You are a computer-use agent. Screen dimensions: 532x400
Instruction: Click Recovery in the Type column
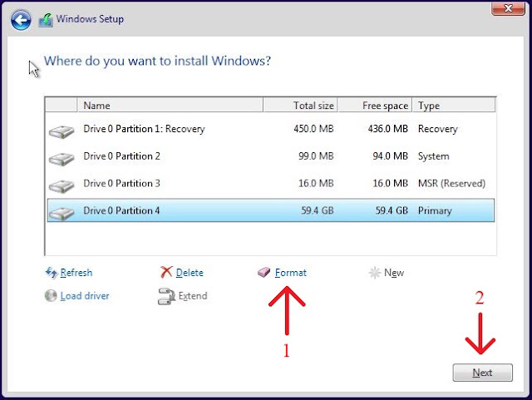click(x=438, y=129)
